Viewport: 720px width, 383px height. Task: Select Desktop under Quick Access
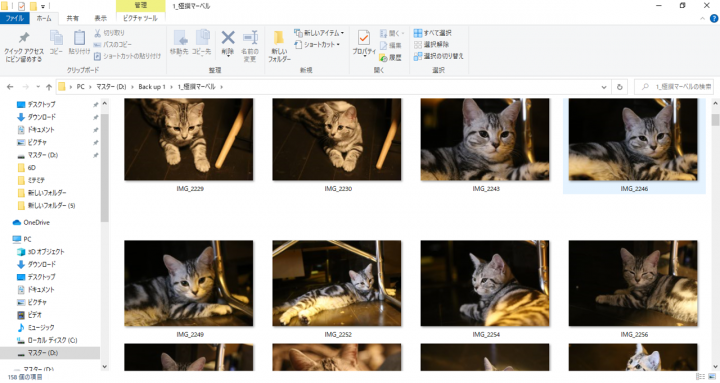click(41, 105)
